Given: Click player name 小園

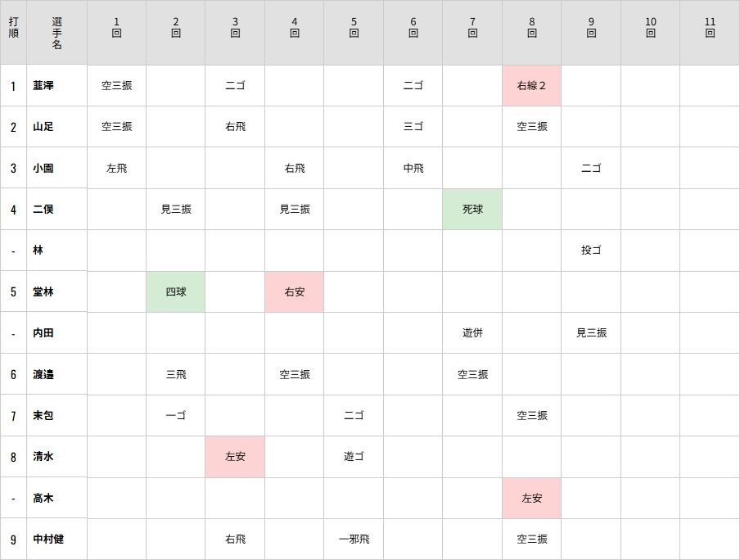Looking at the screenshot, I should (43, 169).
